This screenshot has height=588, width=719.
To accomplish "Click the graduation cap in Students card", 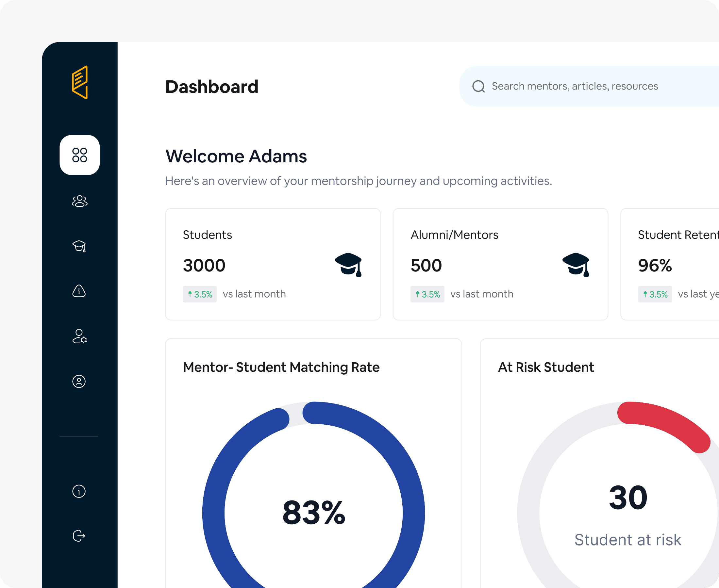I will click(349, 265).
